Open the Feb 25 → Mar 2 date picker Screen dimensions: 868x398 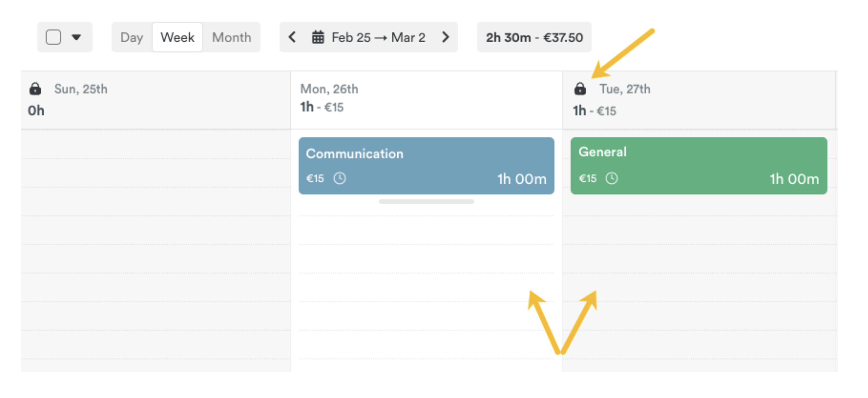378,37
